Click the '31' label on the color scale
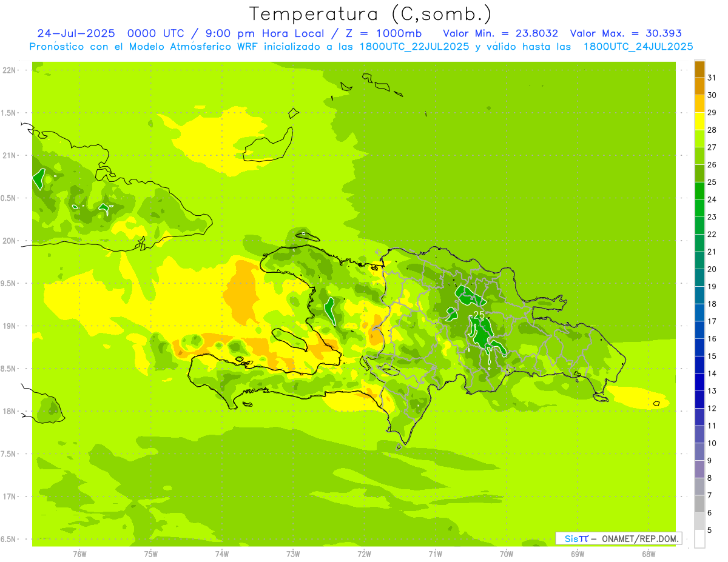Viewport: 728px width, 562px height. pos(712,78)
